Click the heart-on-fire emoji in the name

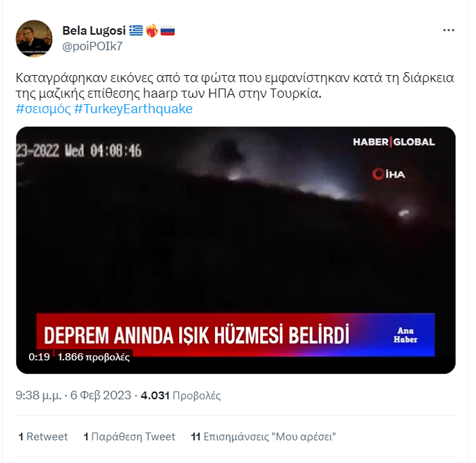pos(152,30)
